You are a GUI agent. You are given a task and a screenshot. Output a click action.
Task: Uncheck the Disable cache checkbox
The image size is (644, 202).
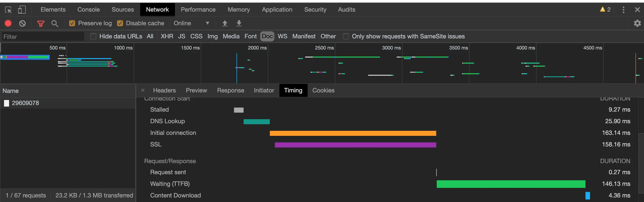[x=120, y=23]
